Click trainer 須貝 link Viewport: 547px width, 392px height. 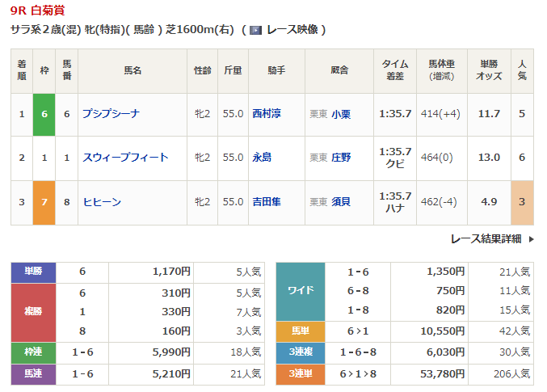tap(341, 202)
